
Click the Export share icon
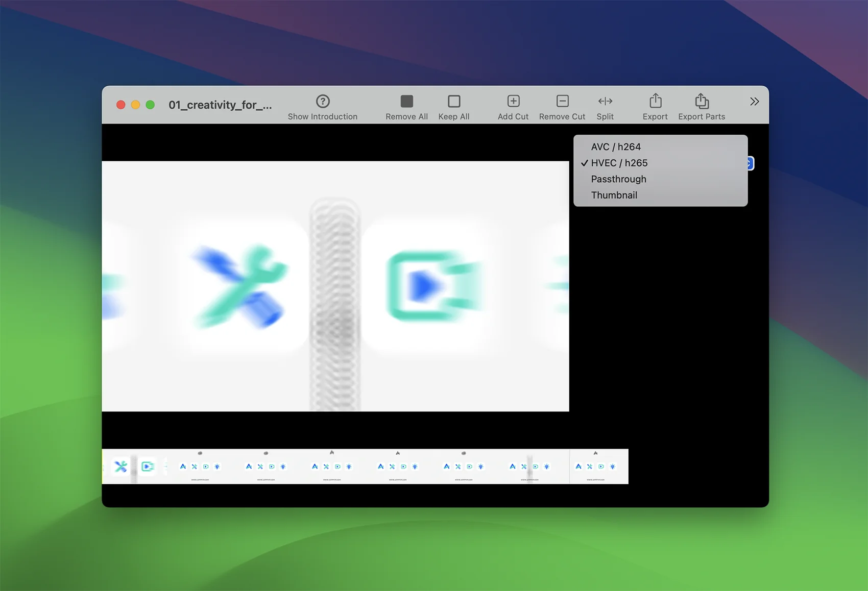(x=655, y=101)
